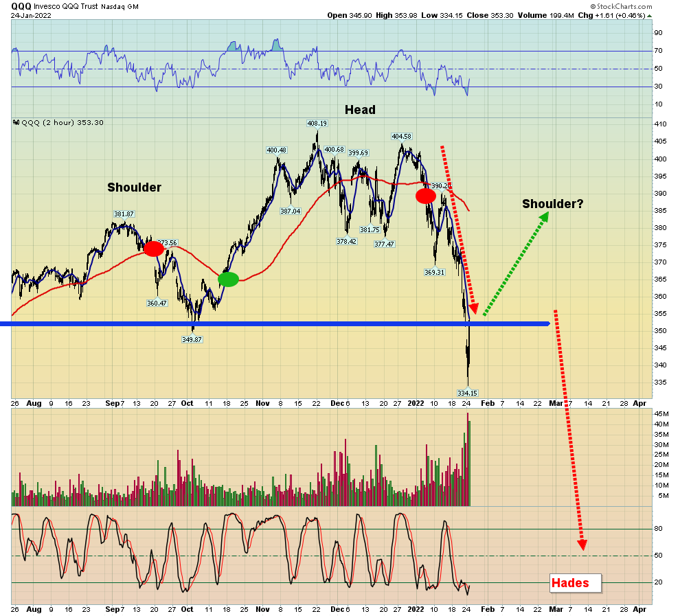Click the 24-Jan-2022 date stamp
This screenshot has height=616, width=680.
pos(31,15)
